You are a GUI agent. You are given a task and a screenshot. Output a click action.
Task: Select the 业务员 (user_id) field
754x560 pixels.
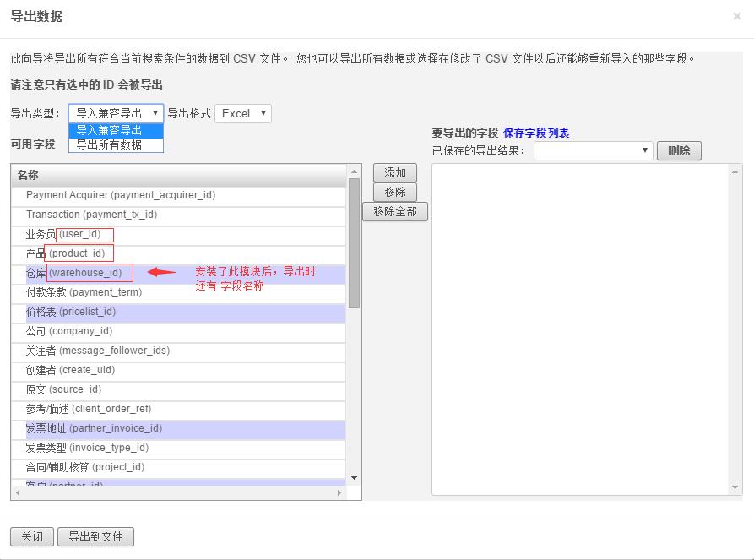pyautogui.click(x=63, y=234)
